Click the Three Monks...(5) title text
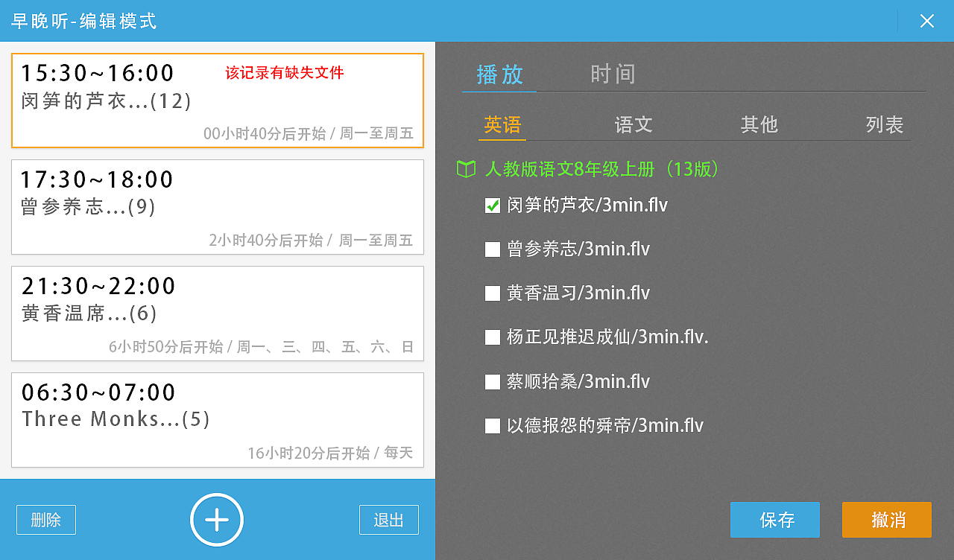 pyautogui.click(x=116, y=419)
